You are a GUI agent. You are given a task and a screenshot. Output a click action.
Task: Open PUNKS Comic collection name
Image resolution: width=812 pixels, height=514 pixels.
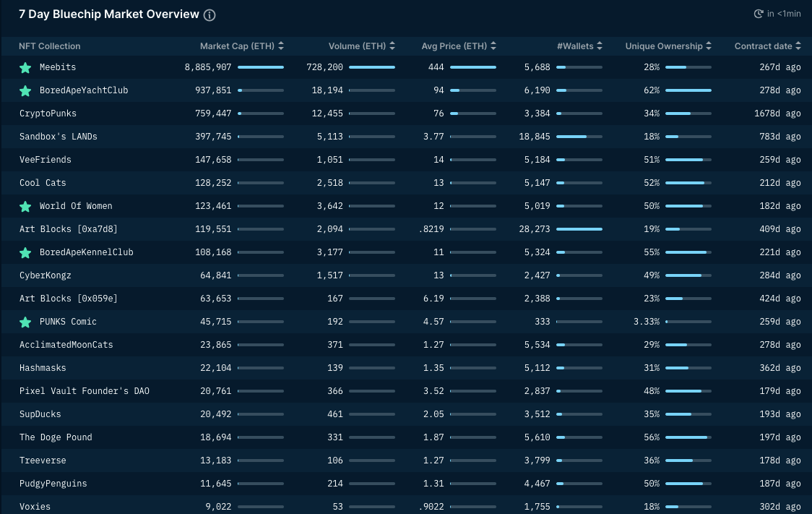coord(68,321)
